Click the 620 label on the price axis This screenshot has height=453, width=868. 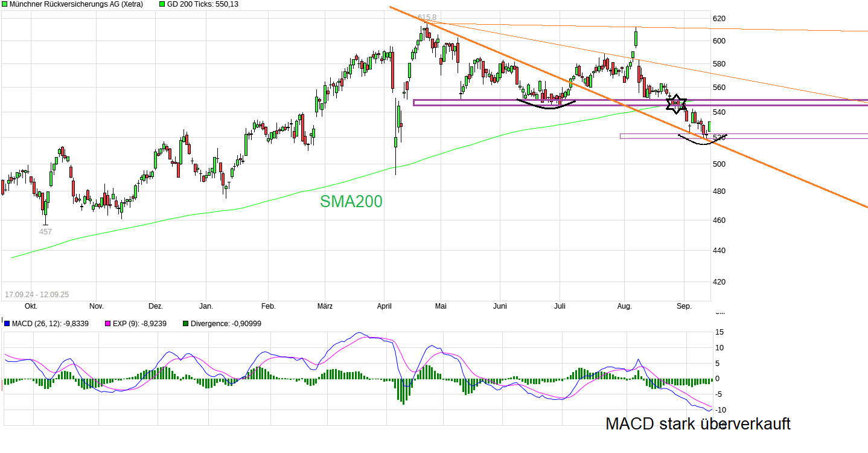click(x=718, y=19)
